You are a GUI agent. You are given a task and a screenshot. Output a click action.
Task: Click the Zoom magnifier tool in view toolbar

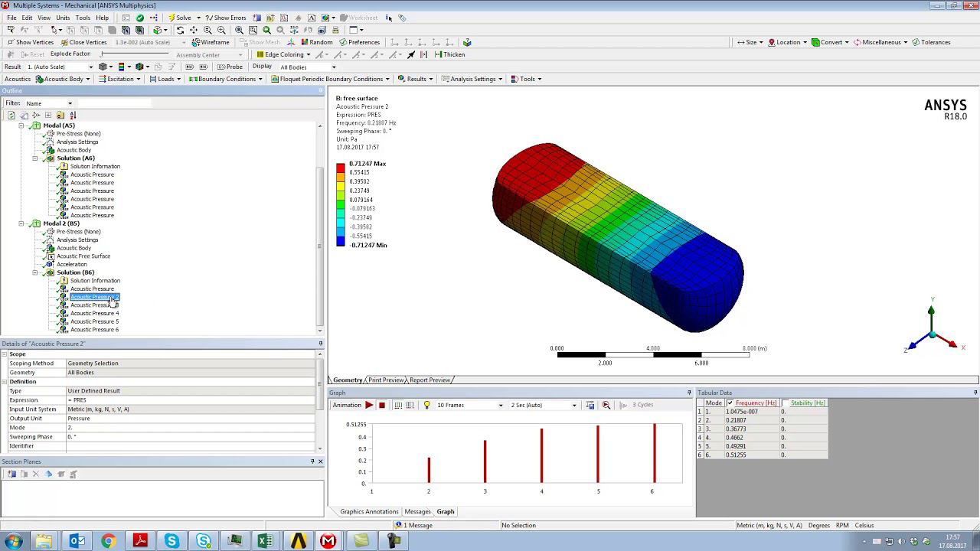pos(207,30)
